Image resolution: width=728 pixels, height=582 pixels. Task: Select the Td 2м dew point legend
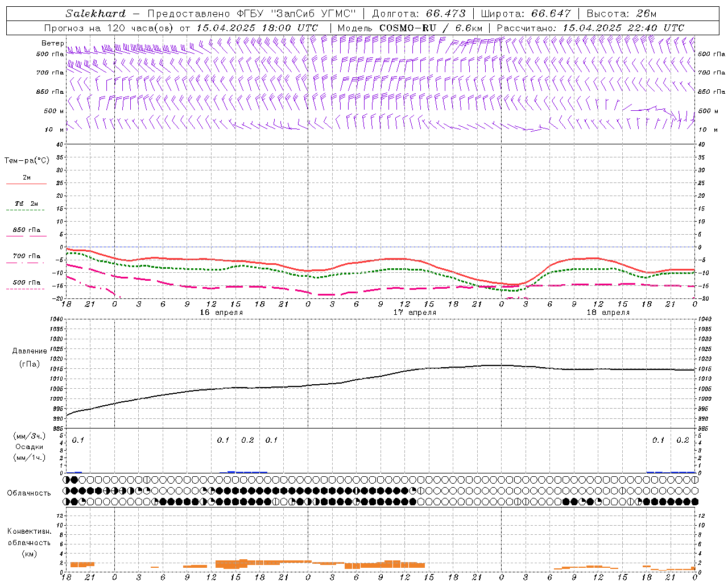26,203
